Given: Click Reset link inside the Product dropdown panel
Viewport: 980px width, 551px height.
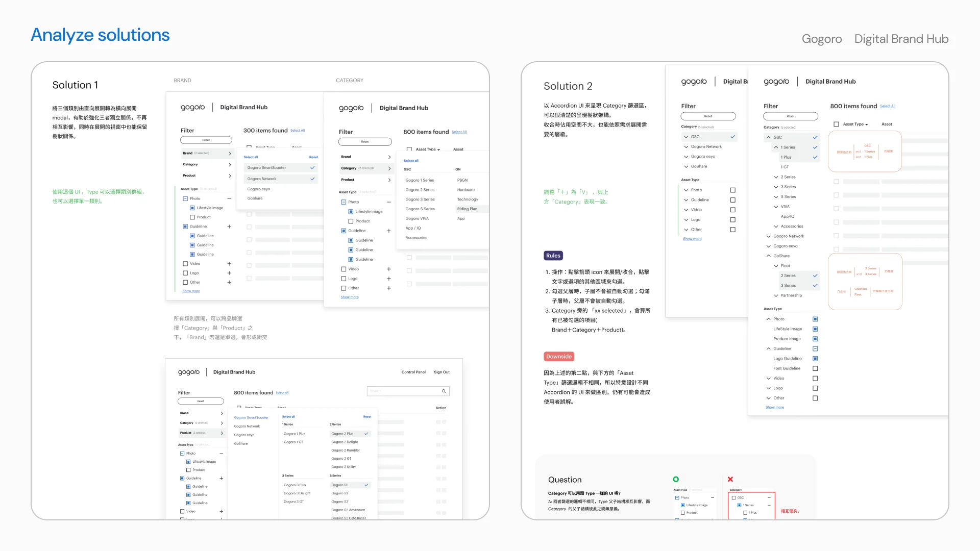Looking at the screenshot, I should tap(367, 417).
